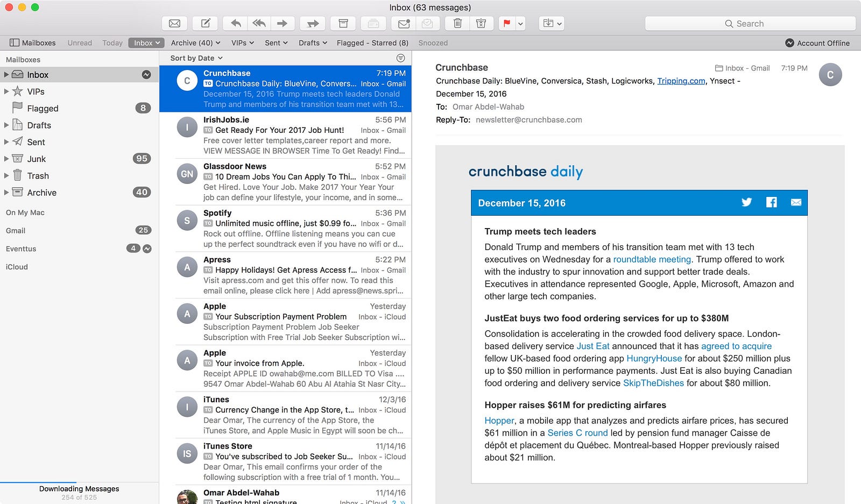This screenshot has height=504, width=861.
Task: Click the Facebook icon in the Crunchbase email
Action: (x=771, y=202)
